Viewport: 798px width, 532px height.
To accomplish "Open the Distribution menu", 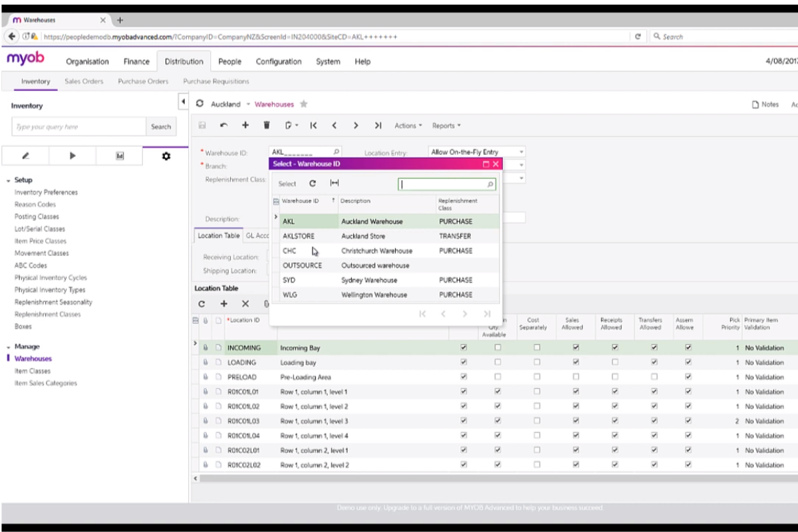I will click(184, 61).
